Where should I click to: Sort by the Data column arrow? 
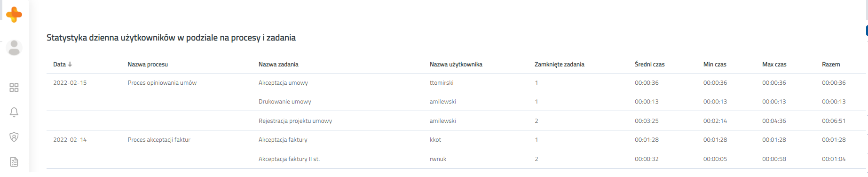[70, 64]
